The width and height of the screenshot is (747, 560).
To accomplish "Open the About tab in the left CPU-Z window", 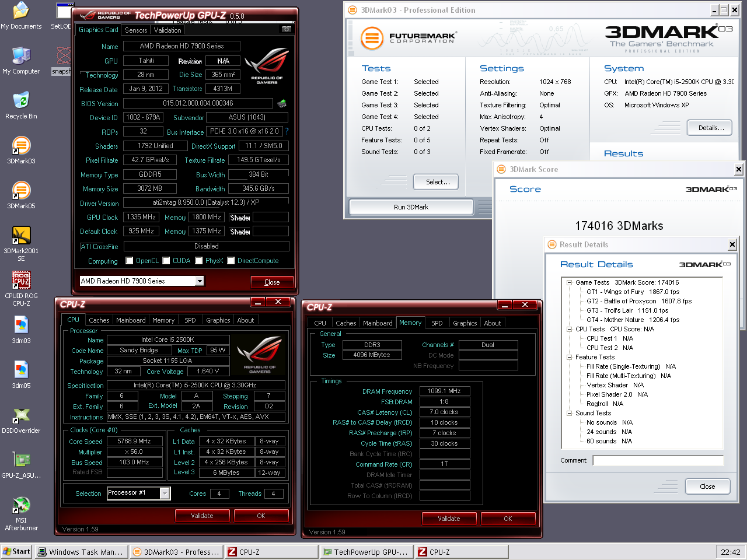I will point(245,320).
